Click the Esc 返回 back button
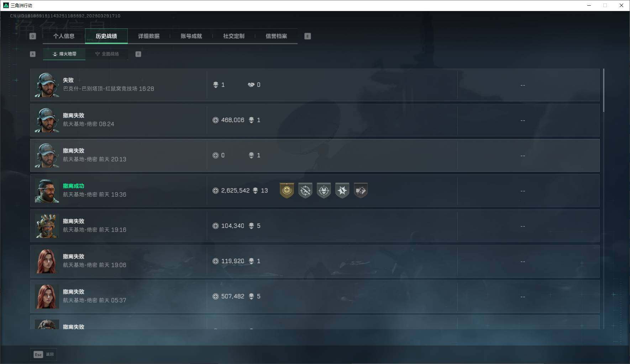 coord(43,354)
